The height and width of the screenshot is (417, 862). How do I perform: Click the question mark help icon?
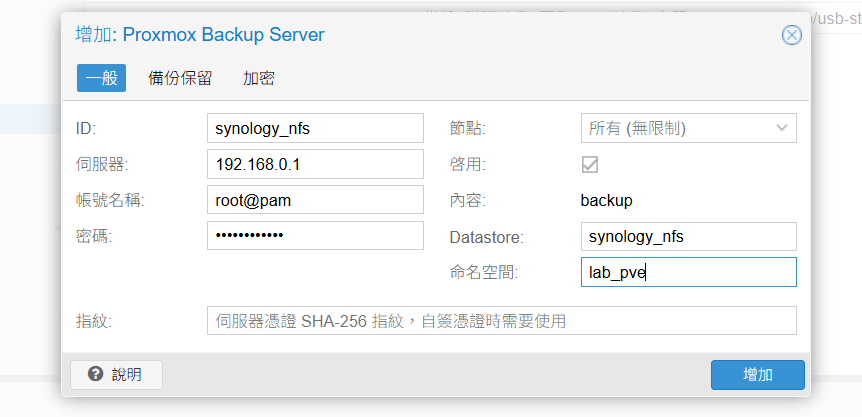tap(95, 374)
